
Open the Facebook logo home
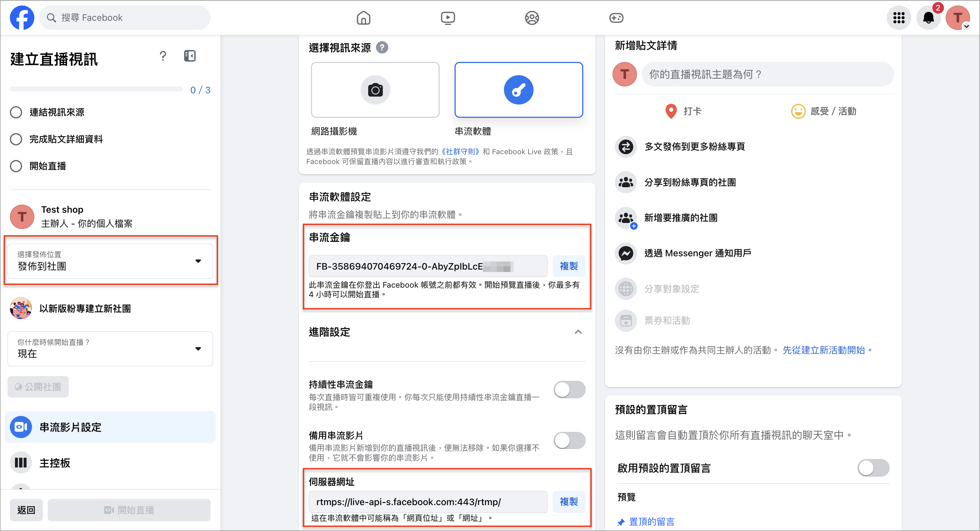tap(22, 17)
